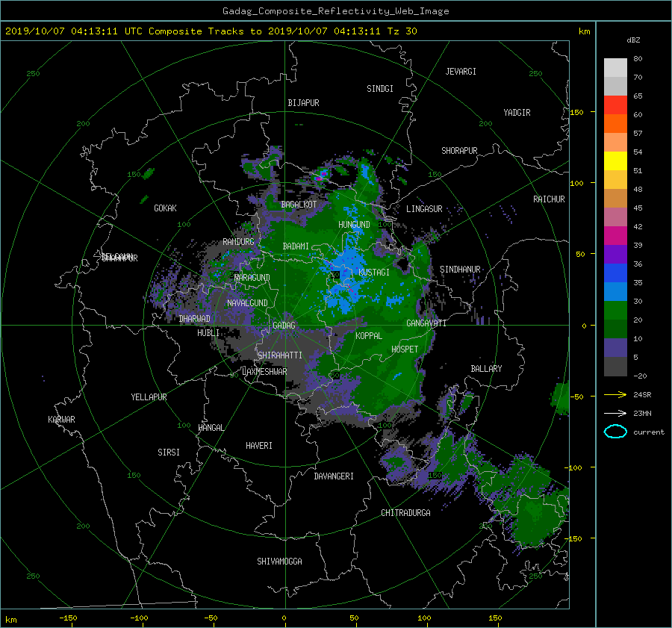This screenshot has width=672, height=628.
Task: Click the KUSTAGI city label
Action: pyautogui.click(x=374, y=273)
